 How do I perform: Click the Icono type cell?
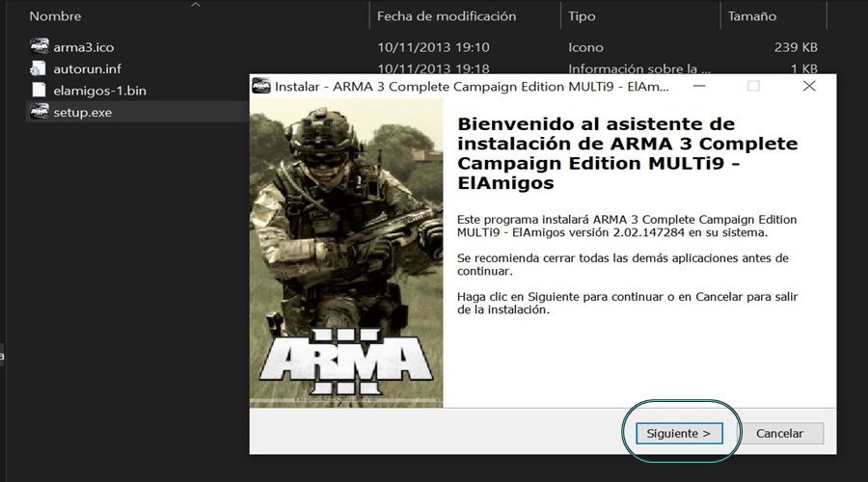click(x=585, y=47)
